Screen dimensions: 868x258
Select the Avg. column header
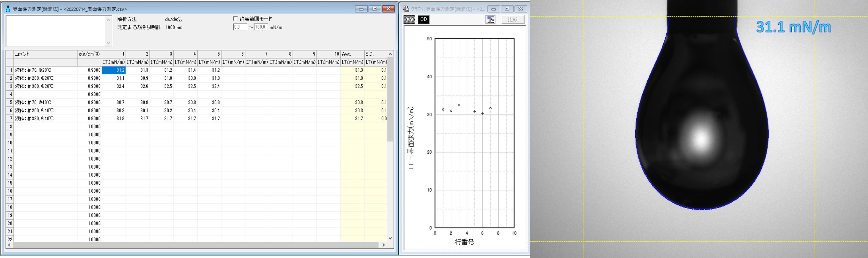352,54
